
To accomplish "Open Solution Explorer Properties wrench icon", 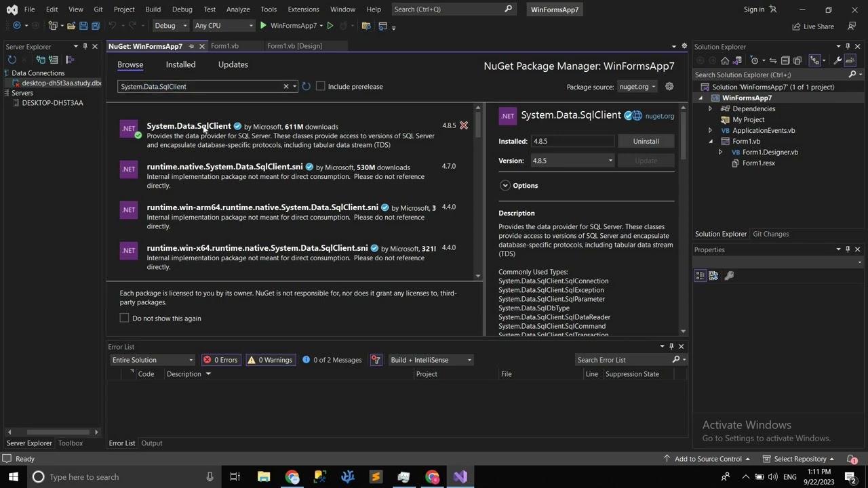I will click(837, 60).
